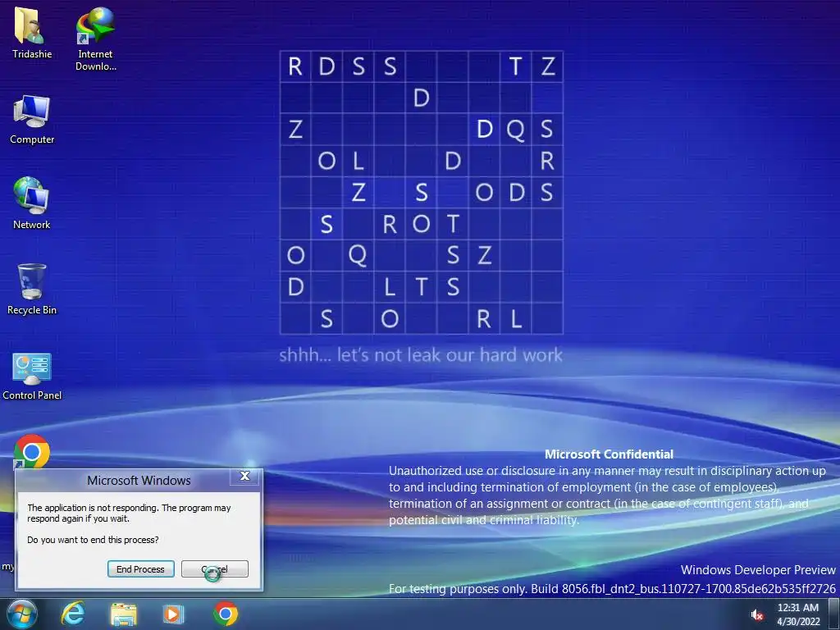
Task: Click Cancel in the not responding dialog
Action: click(x=215, y=569)
